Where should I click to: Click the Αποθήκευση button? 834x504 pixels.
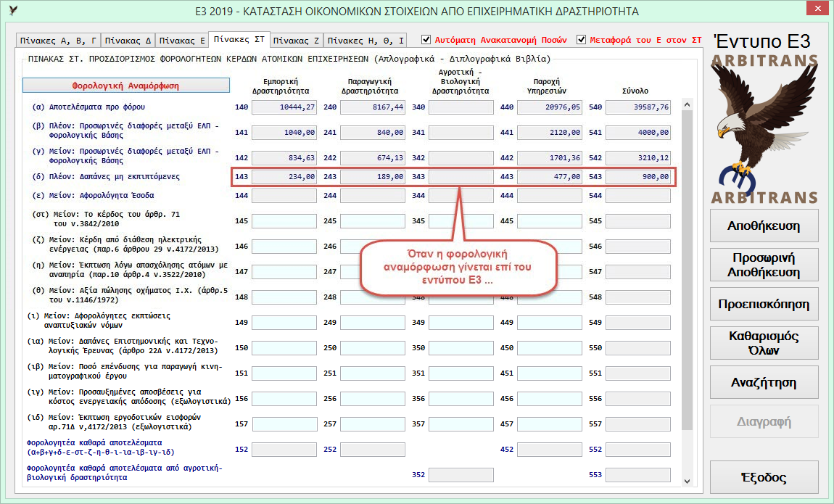point(764,226)
